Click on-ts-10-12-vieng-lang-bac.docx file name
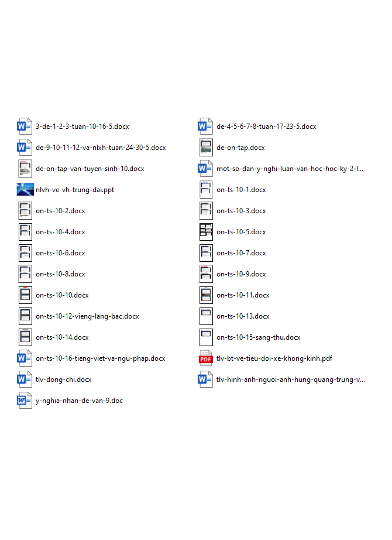The height and width of the screenshot is (540, 392). click(x=87, y=316)
